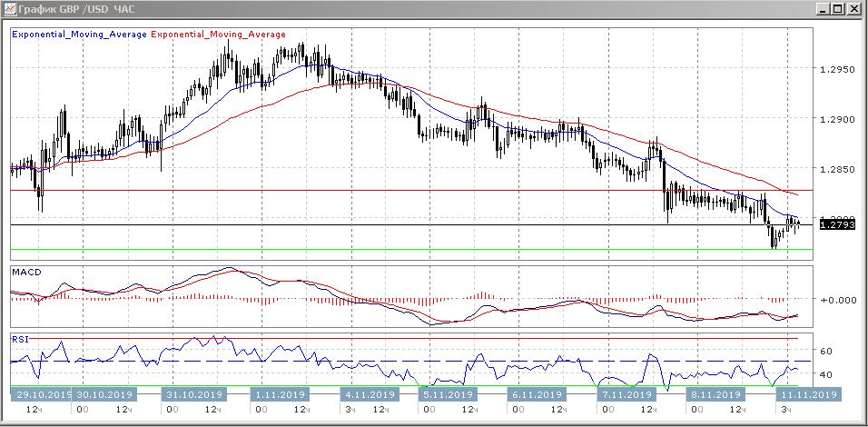Select the 31.10.2019 date marker

click(x=193, y=395)
